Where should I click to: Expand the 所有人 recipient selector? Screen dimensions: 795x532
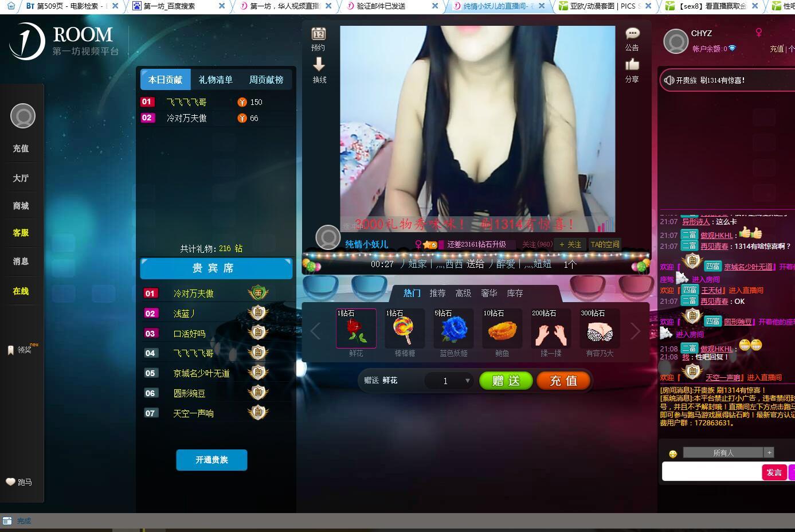769,452
